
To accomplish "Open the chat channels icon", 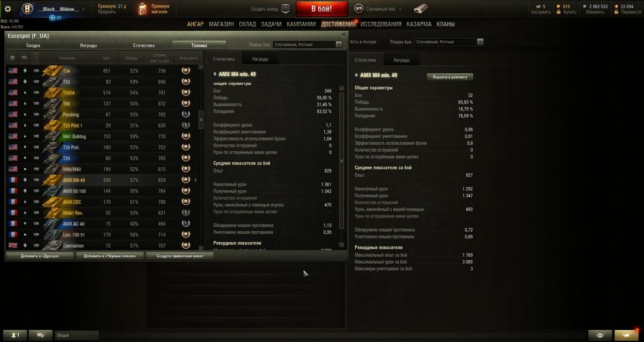I will coord(41,335).
